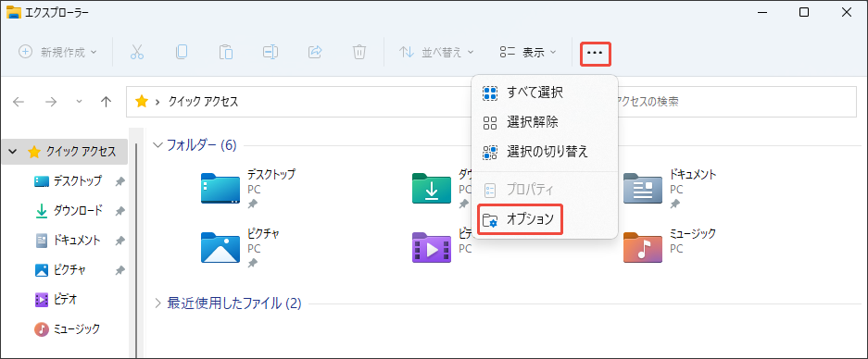
Task: Go back with the left arrow
Action: (x=19, y=102)
